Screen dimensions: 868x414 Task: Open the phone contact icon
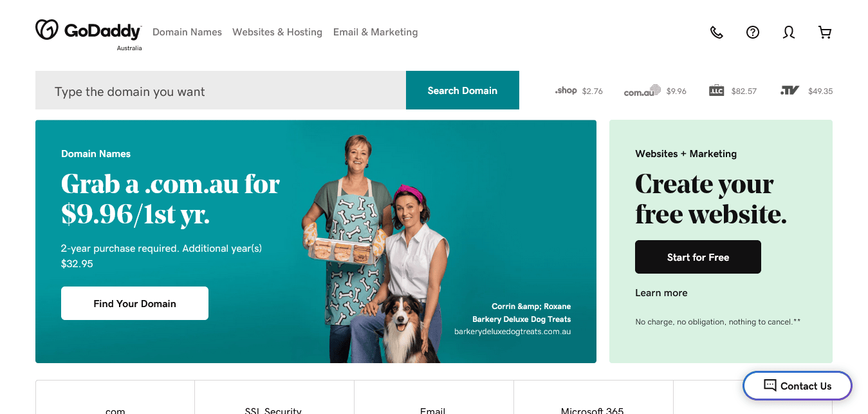[x=717, y=32]
